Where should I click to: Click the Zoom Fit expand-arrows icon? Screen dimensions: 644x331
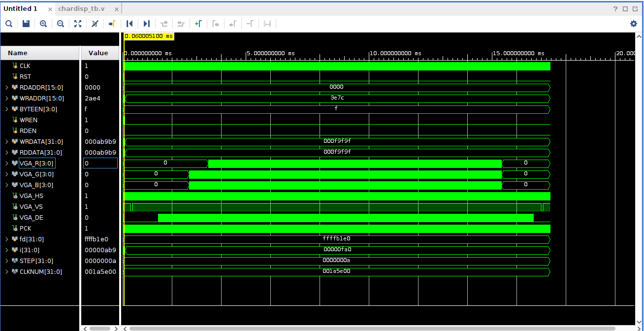pyautogui.click(x=78, y=24)
